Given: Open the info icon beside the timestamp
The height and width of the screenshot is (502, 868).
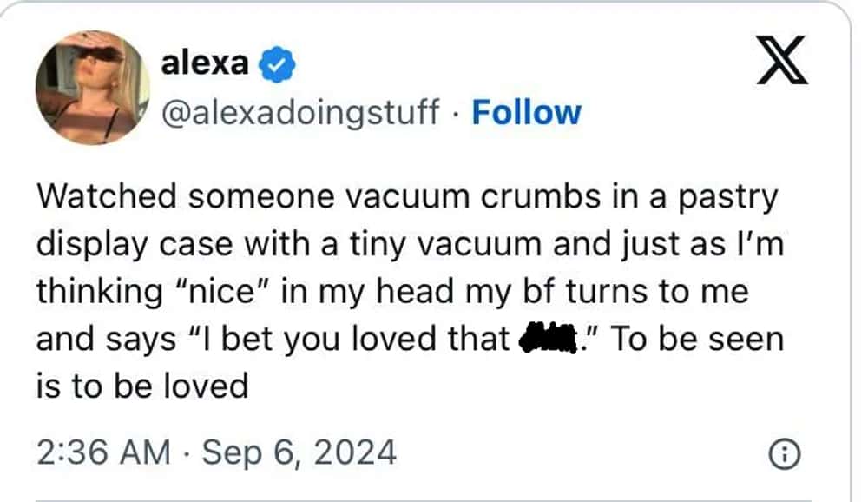Looking at the screenshot, I should click(x=785, y=454).
